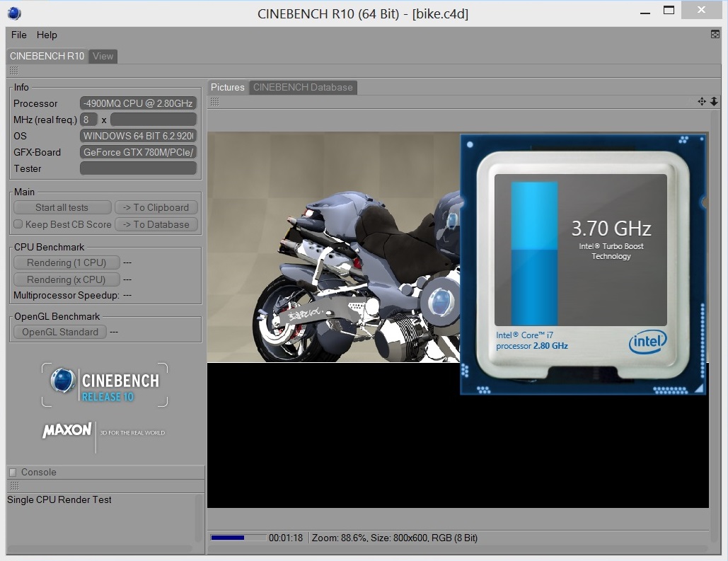728x561 pixels.
Task: Click the To Clipboard button
Action: pos(156,207)
